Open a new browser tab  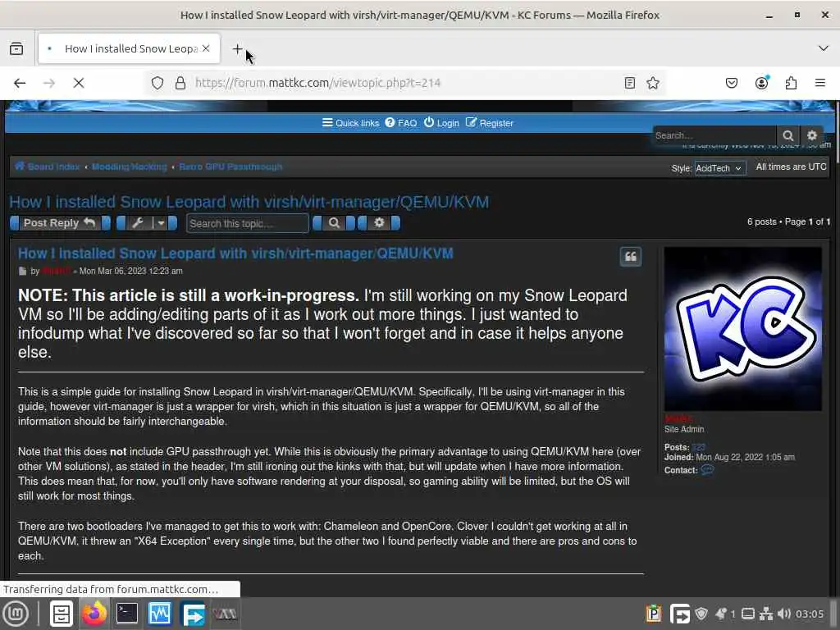237,48
